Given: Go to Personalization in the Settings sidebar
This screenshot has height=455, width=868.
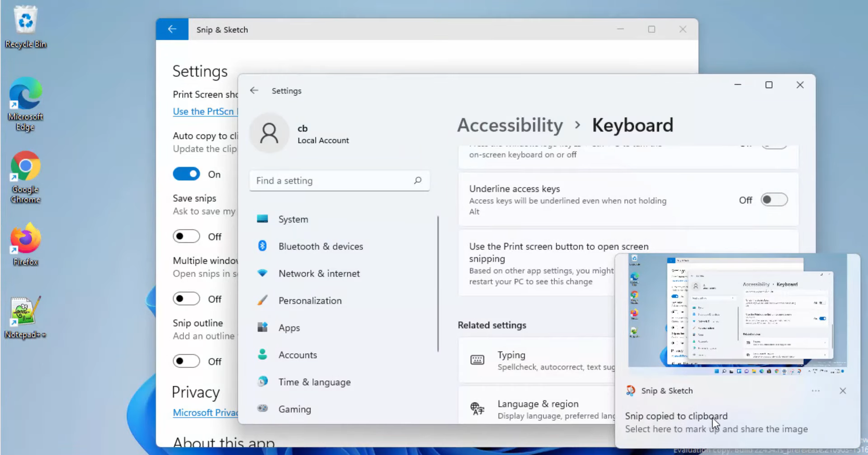Looking at the screenshot, I should tap(310, 301).
